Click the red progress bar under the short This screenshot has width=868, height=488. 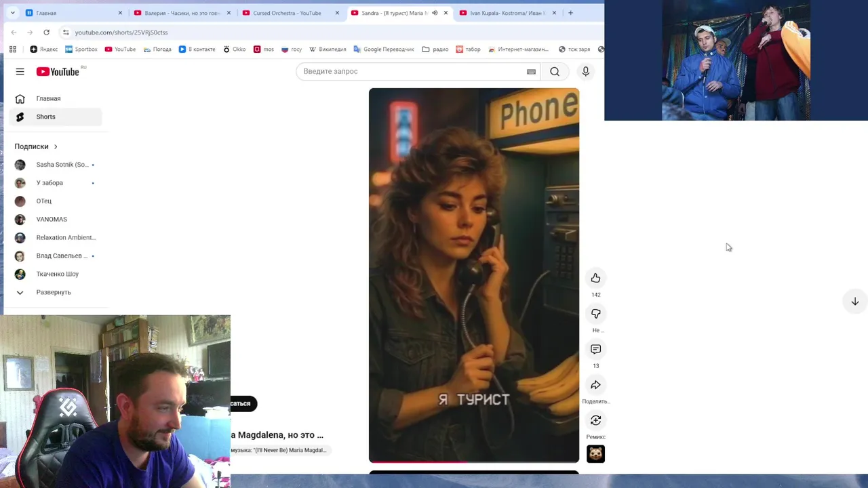474,462
